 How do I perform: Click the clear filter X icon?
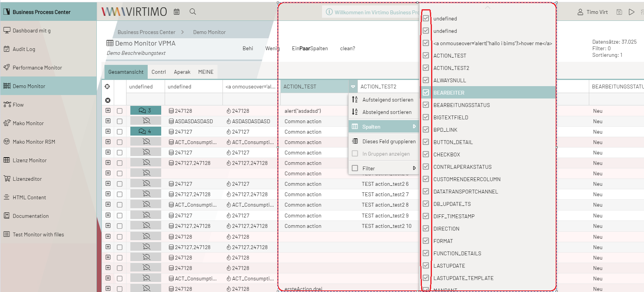(x=108, y=100)
